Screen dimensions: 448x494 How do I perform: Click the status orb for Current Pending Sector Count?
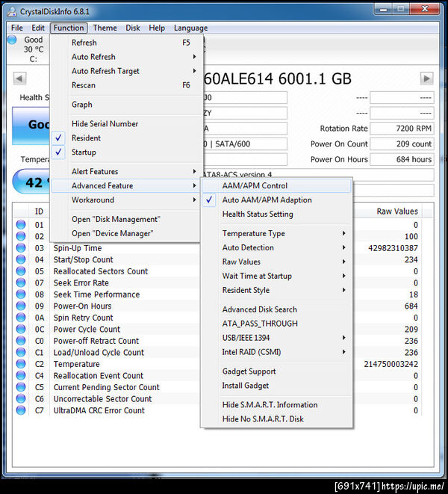21,387
